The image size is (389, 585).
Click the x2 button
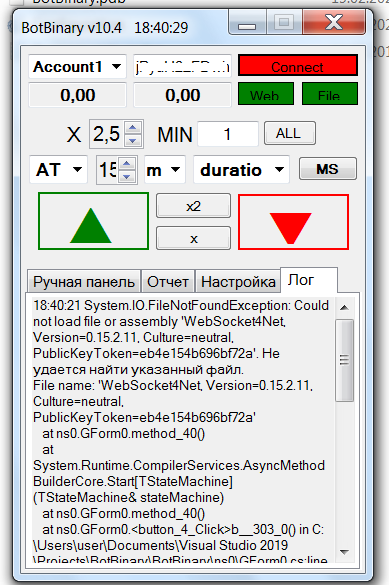[193, 206]
